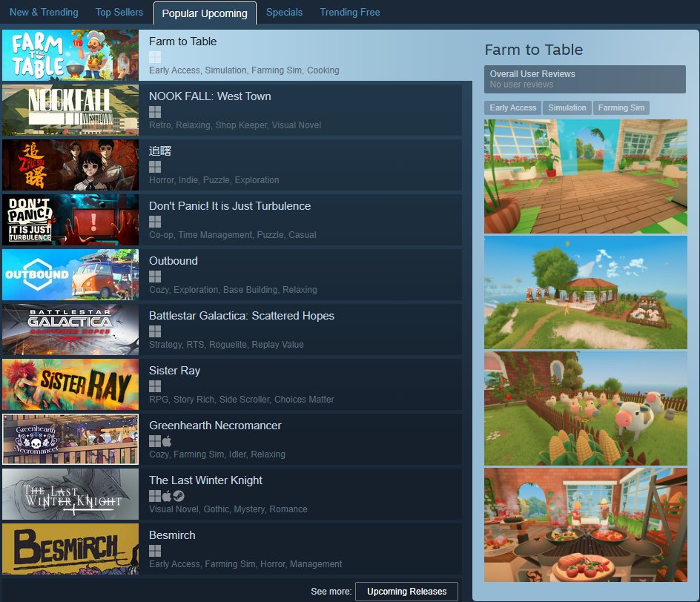The image size is (700, 602).
Task: Open the New & Trending tab
Action: (44, 12)
